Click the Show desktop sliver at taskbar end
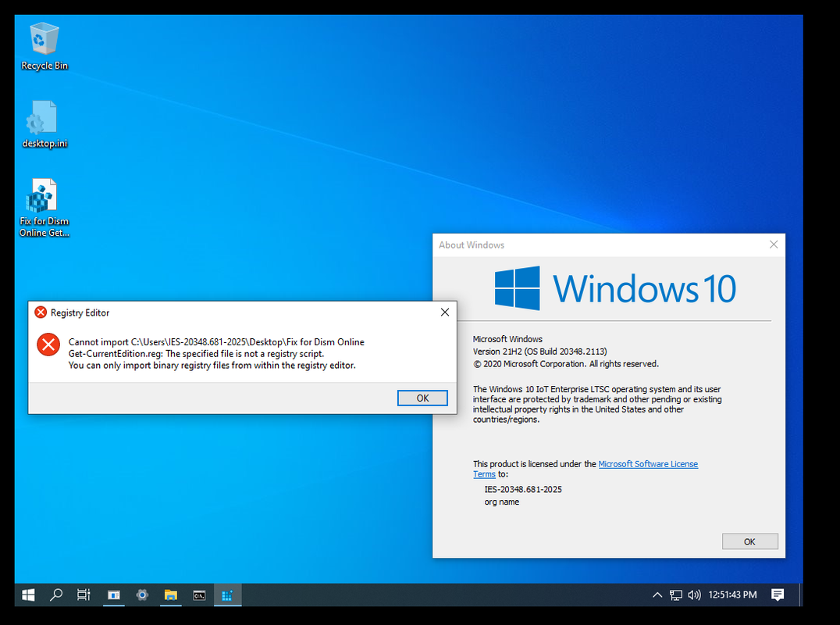Screen dimensions: 840x625 tap(801, 595)
